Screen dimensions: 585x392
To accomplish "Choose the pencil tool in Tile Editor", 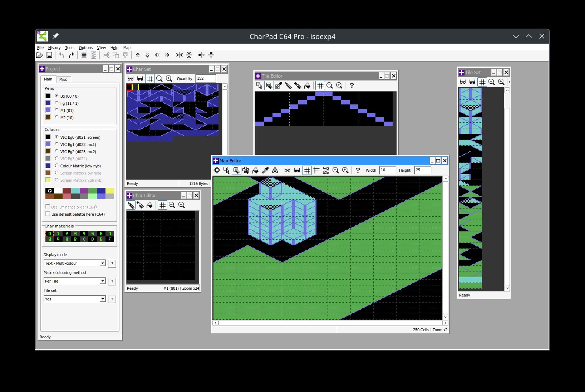I will [x=288, y=85].
